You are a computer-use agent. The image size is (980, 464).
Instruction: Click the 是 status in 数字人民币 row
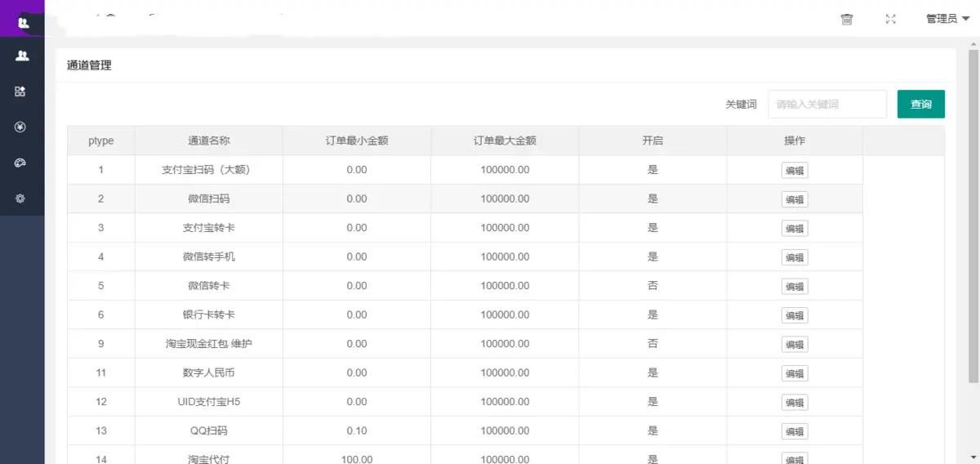point(653,373)
